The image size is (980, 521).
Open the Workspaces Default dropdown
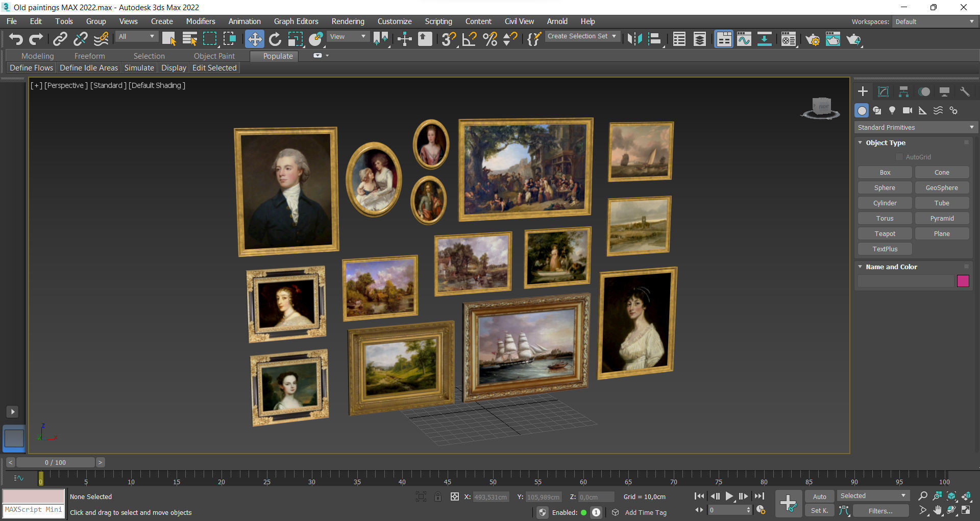[x=935, y=21]
